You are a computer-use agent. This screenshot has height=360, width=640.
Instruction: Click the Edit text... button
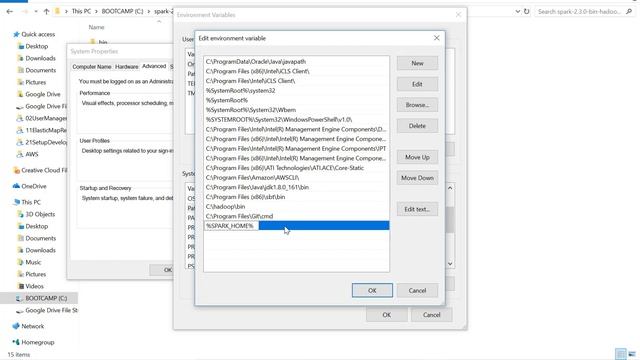tap(417, 209)
